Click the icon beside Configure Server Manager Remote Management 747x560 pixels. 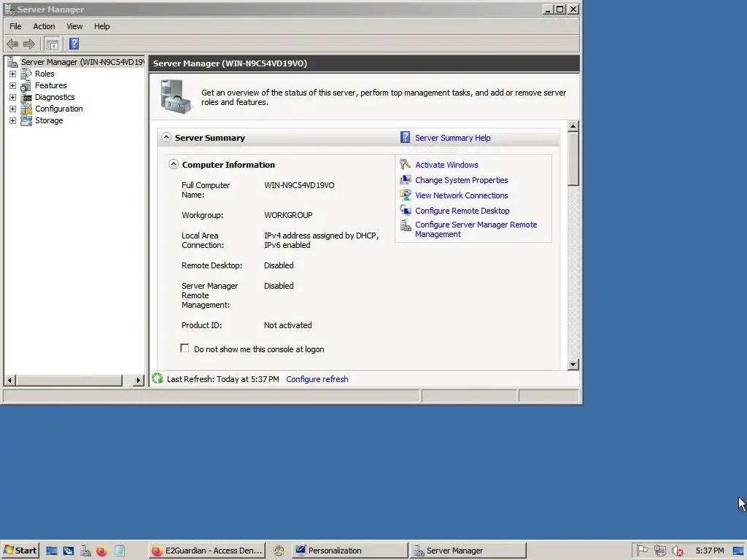click(x=406, y=225)
